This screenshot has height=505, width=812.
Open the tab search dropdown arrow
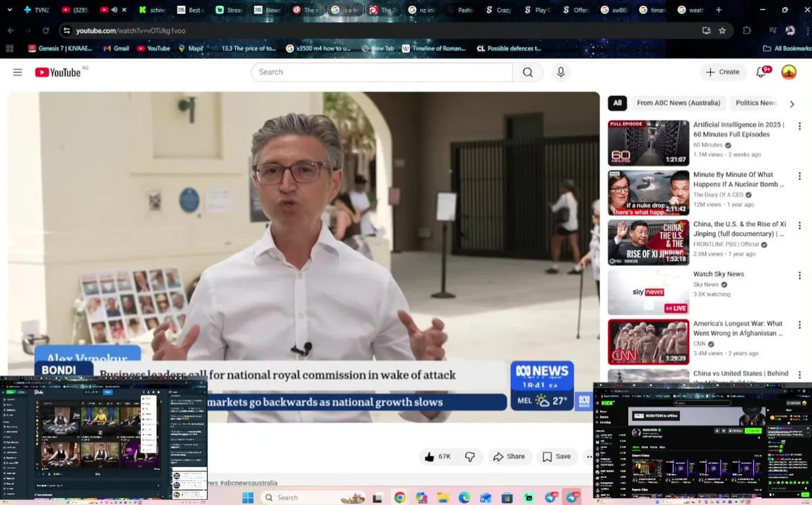tap(9, 10)
